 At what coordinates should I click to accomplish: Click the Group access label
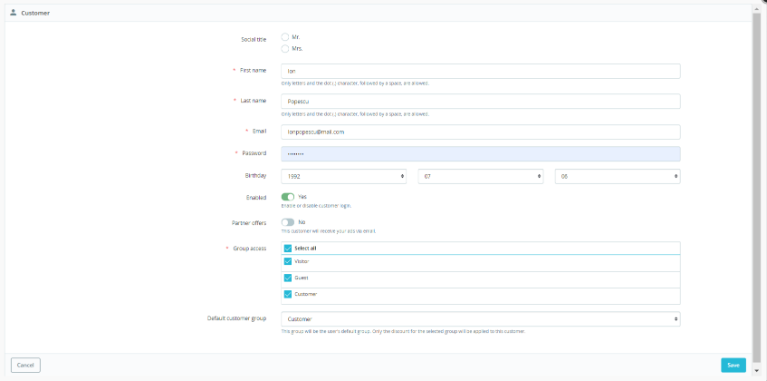point(249,248)
